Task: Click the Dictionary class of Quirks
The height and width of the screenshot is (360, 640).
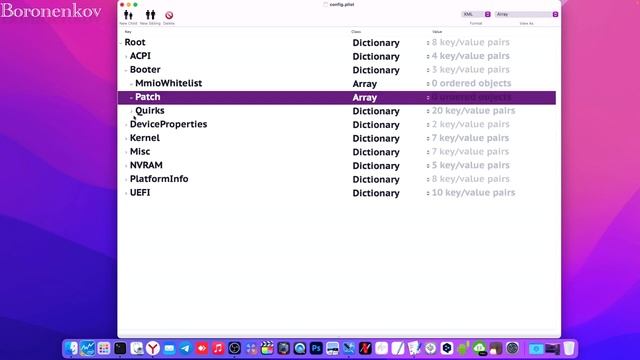Action: click(376, 111)
